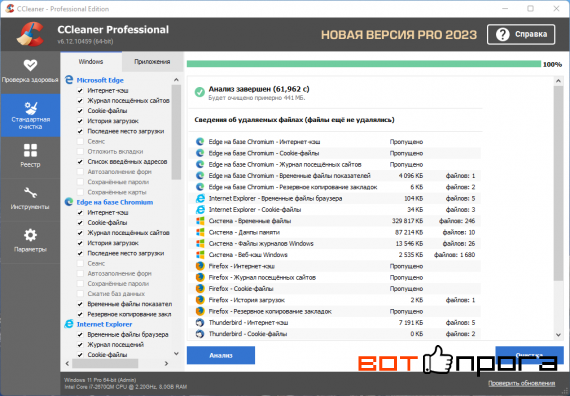The height and width of the screenshot is (396, 570).
Task: Switch to the Windows tab
Action: tap(91, 61)
